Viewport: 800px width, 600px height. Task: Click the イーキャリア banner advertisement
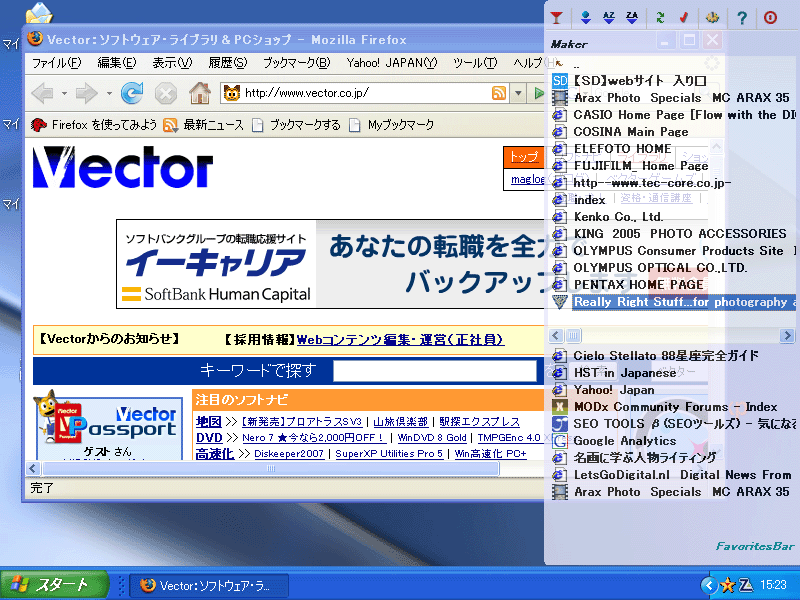331,264
